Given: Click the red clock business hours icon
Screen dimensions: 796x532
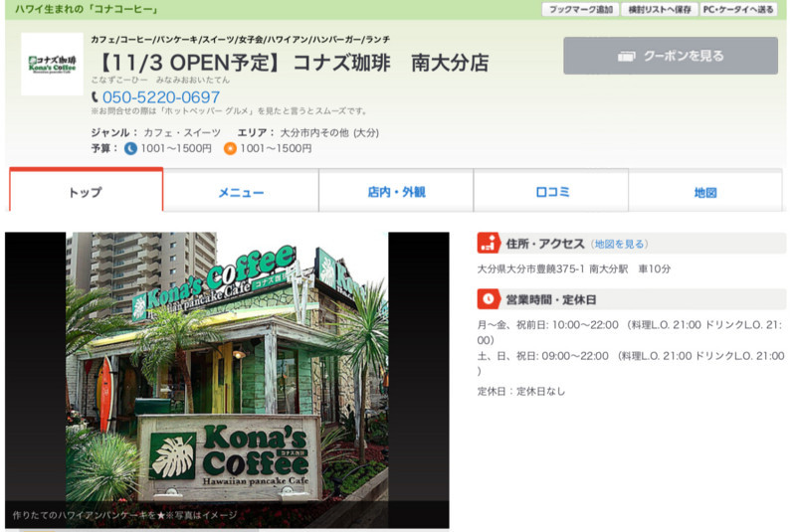Looking at the screenshot, I should 489,299.
